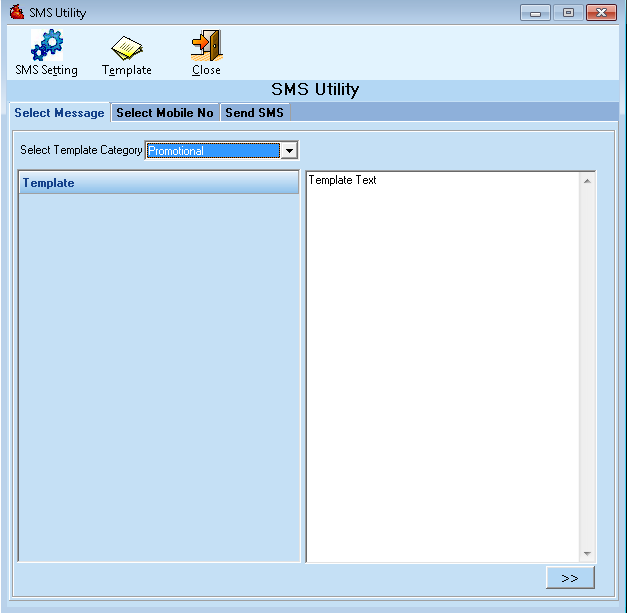Maximize the SMS Utility window
Screen dimensions: 627x613
[x=568, y=13]
